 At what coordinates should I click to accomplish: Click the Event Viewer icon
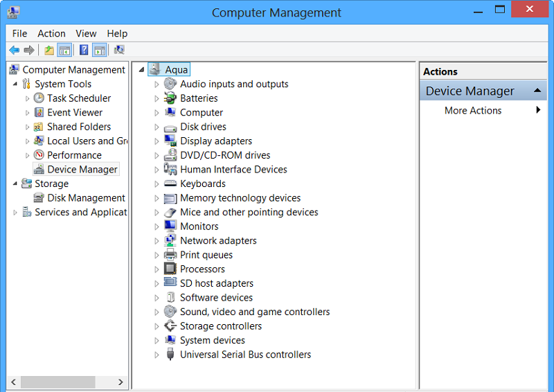point(39,112)
